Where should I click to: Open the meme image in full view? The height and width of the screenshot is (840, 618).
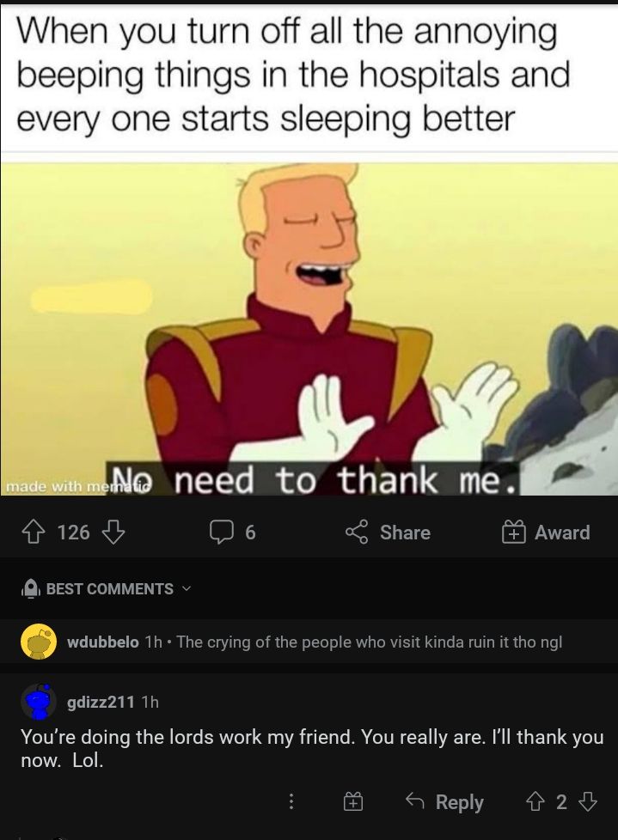click(309, 328)
